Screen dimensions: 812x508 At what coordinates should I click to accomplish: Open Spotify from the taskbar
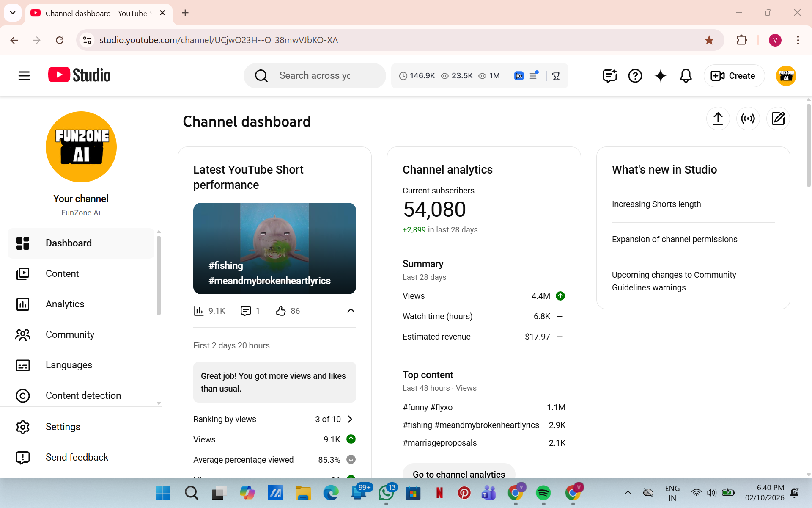(543, 493)
